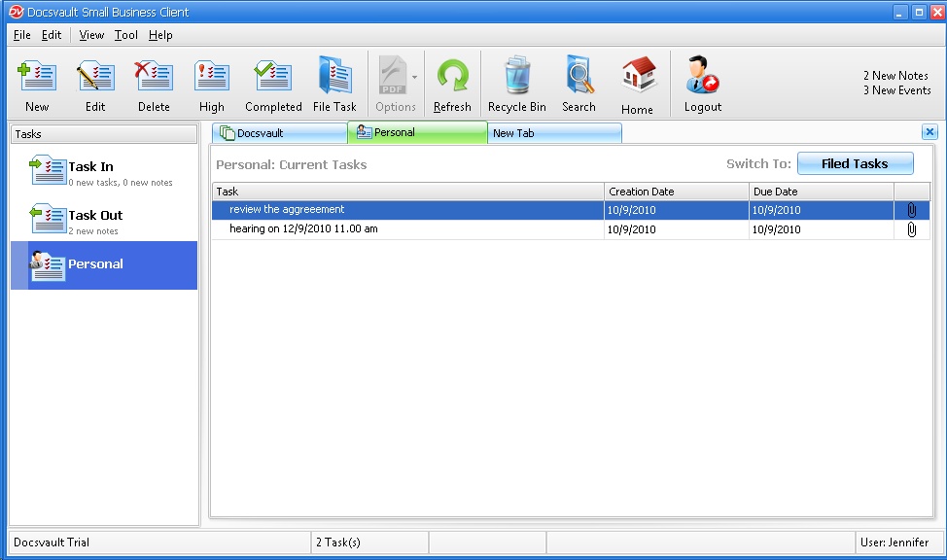Viewport: 947px width, 560px height.
Task: Select the hearing on 12/9/2010 task row
Action: click(303, 229)
